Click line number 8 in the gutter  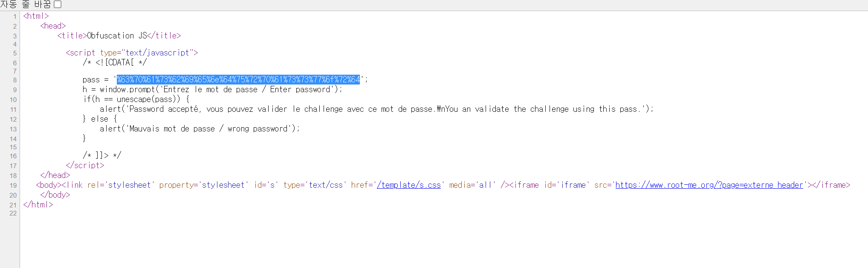[x=15, y=80]
